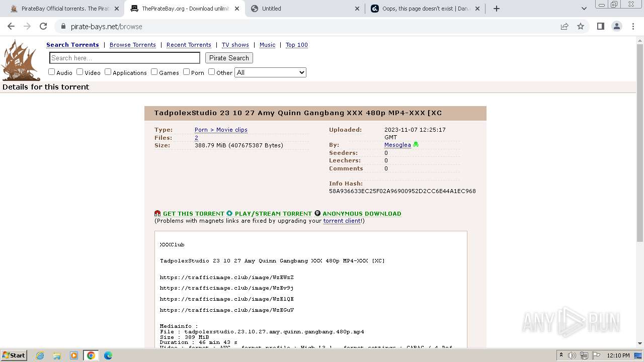
Task: Bookmark this page with the star icon
Action: [581, 26]
